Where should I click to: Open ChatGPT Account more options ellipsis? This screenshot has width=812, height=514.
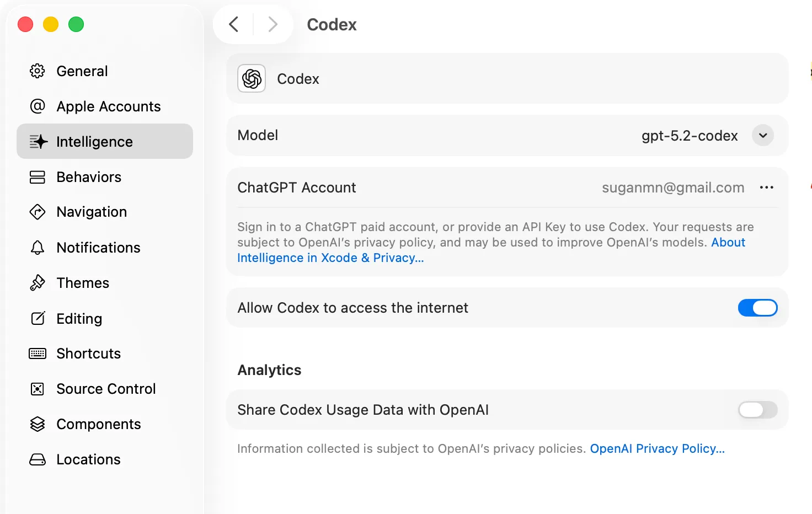pyautogui.click(x=766, y=188)
